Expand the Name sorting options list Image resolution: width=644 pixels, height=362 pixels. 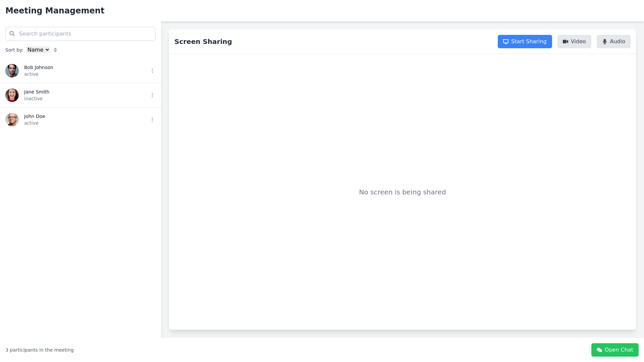pyautogui.click(x=38, y=50)
